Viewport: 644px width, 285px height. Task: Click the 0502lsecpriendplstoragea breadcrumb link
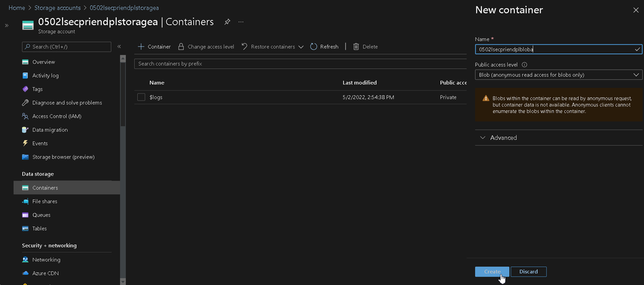124,8
